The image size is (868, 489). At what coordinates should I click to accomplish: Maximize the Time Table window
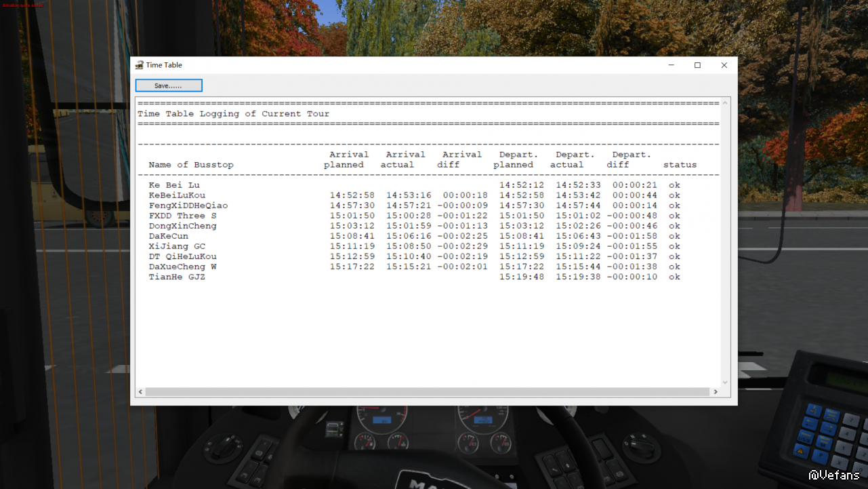point(697,65)
